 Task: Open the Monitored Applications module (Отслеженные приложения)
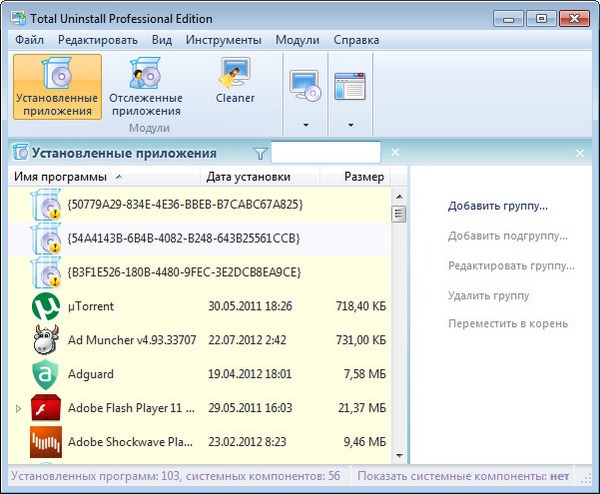(x=145, y=87)
